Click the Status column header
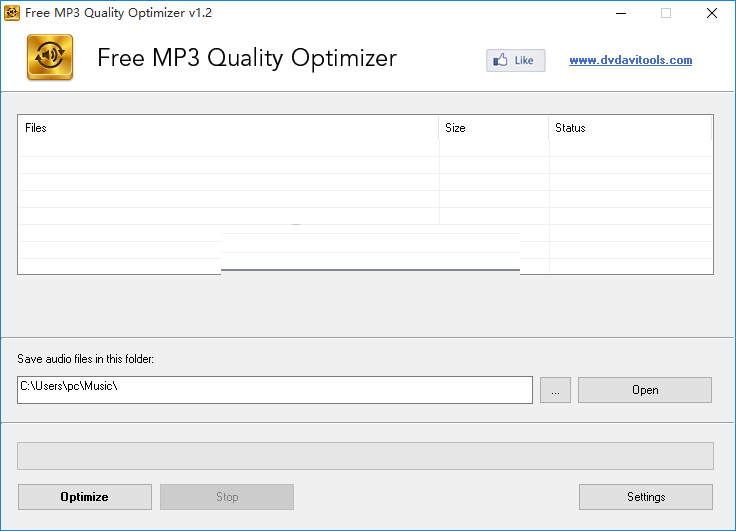This screenshot has height=531, width=736. 630,128
